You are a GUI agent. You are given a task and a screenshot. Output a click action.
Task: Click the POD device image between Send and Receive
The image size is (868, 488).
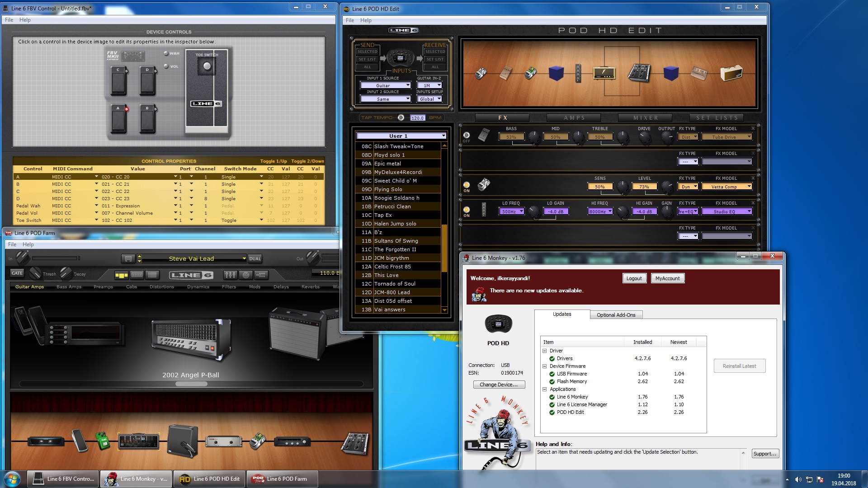[400, 58]
